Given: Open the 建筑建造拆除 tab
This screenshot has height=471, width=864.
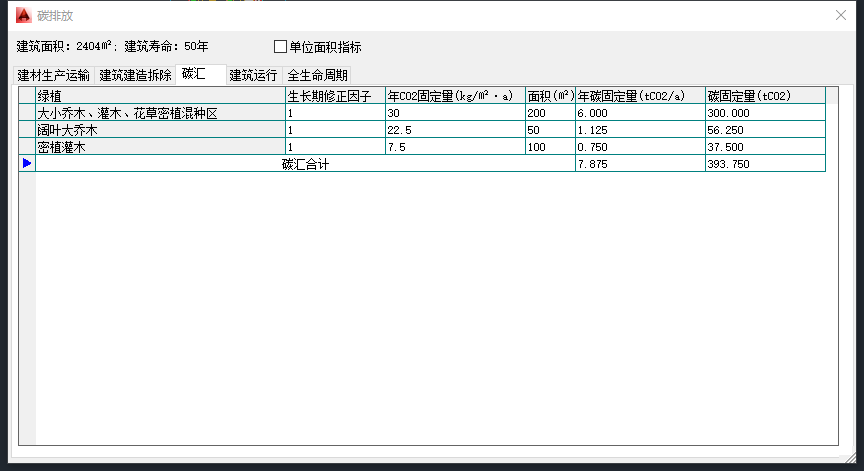Looking at the screenshot, I should click(x=135, y=75).
